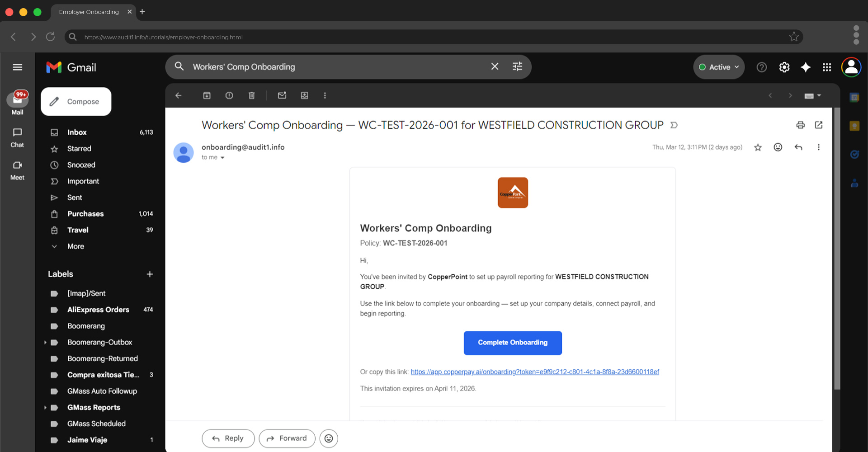
Task: Click the Complete Onboarding button
Action: pyautogui.click(x=512, y=343)
